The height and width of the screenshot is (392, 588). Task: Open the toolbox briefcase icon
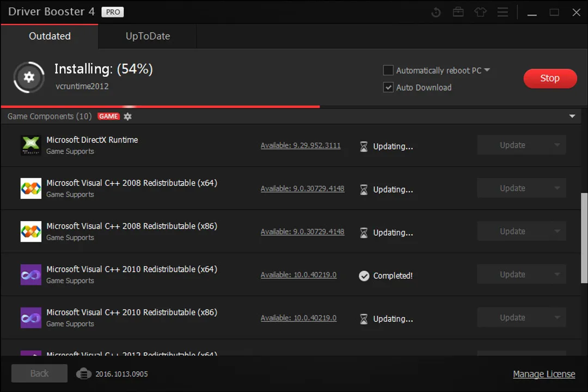(458, 13)
